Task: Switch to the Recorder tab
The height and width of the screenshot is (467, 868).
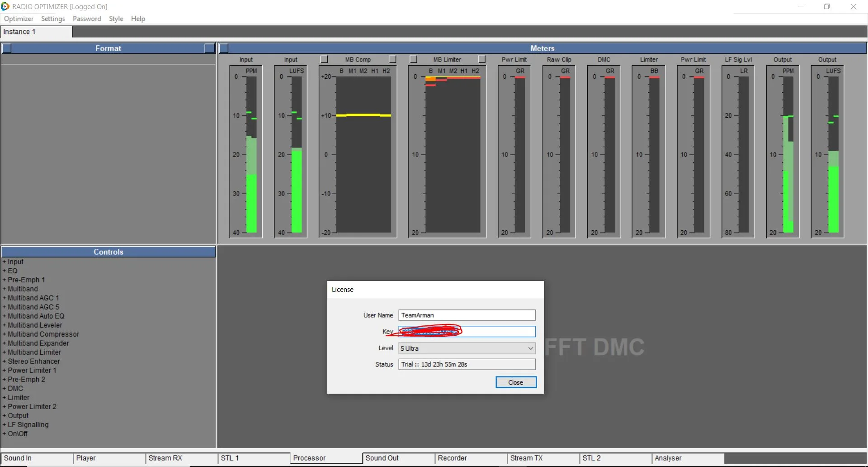Action: point(471,458)
